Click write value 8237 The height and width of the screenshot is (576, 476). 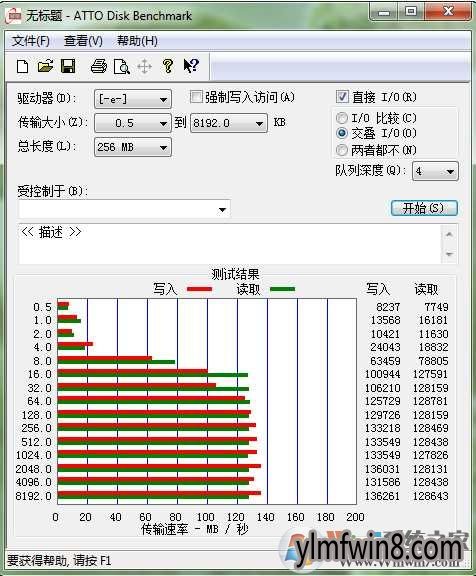click(x=388, y=307)
